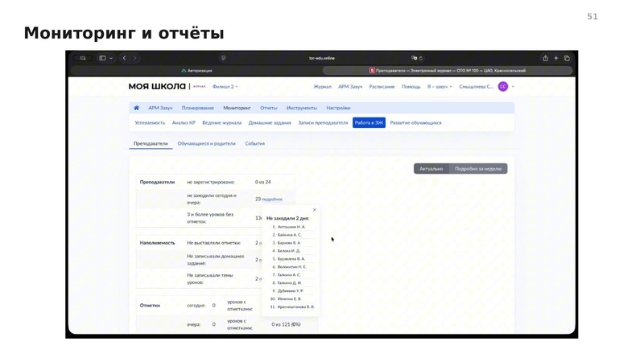Go to the 'Развитие обучающихся' subsection
Image resolution: width=644 pixels, height=362 pixels.
pyautogui.click(x=415, y=123)
